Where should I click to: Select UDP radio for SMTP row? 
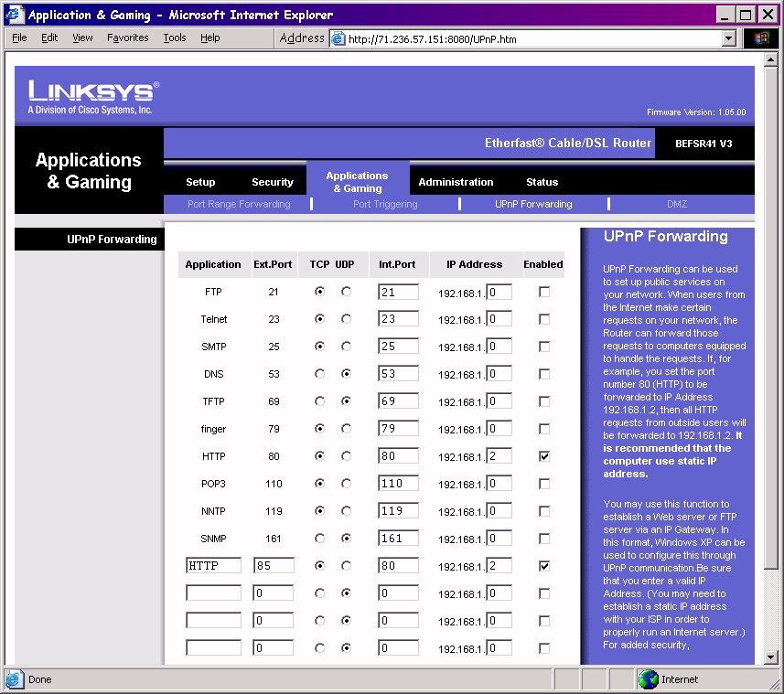(x=346, y=347)
